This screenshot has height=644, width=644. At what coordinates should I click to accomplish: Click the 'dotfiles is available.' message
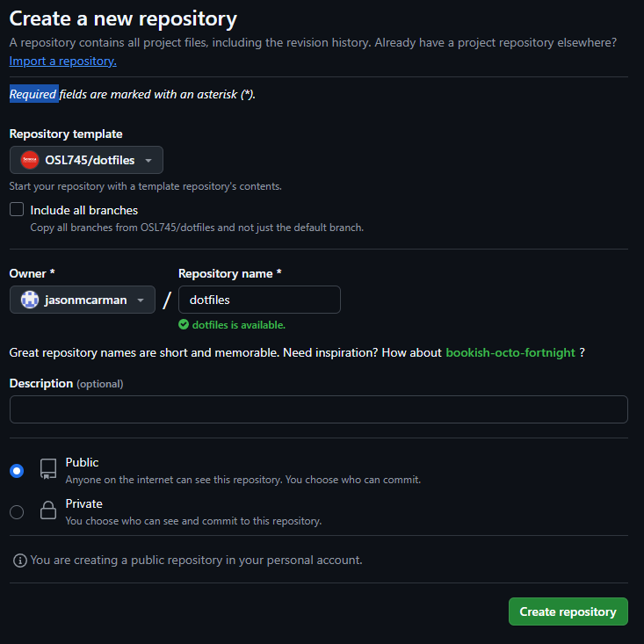pos(239,325)
